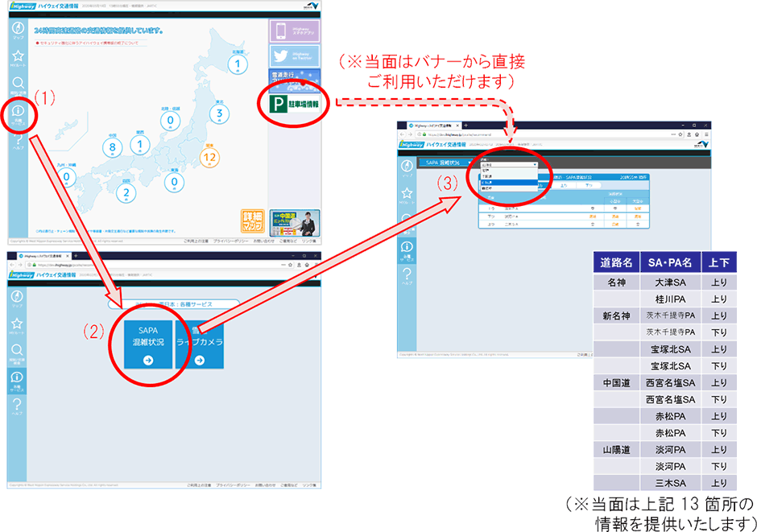Select 各種サービス info icon in SAPA window
This screenshot has width=757, height=532.
407,250
